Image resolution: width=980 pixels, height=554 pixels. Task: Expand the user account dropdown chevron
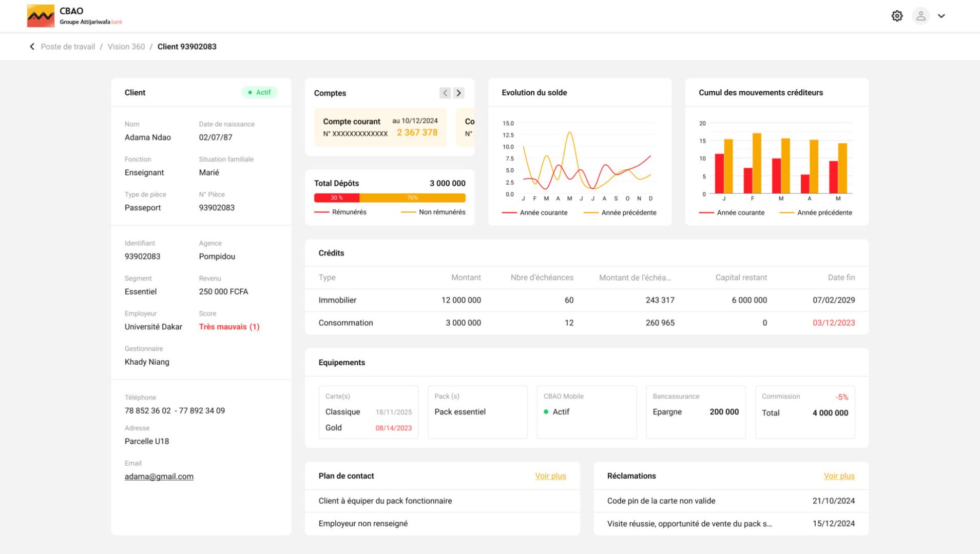[941, 16]
